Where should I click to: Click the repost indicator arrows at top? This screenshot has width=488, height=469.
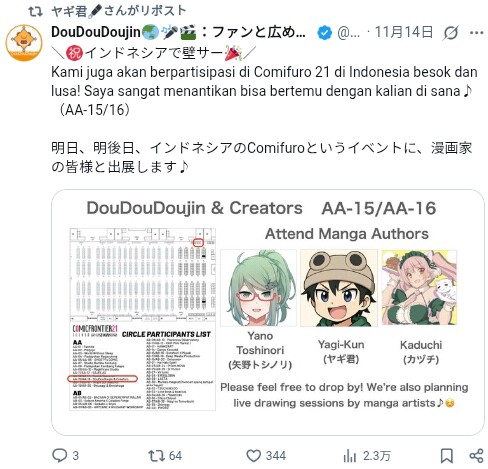35,12
